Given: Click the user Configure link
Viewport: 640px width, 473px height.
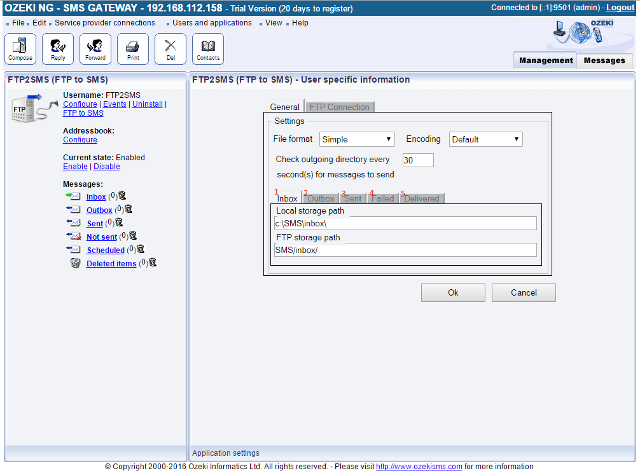Looking at the screenshot, I should pyautogui.click(x=80, y=104).
